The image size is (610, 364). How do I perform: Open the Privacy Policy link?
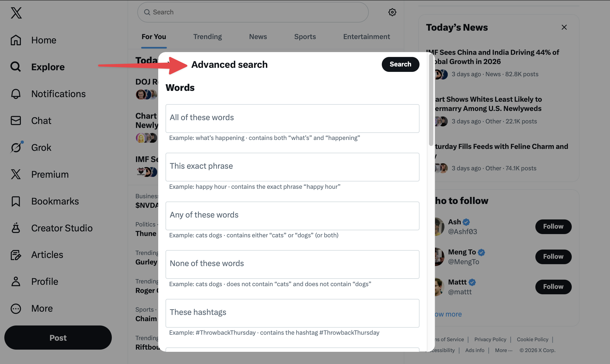(490, 339)
